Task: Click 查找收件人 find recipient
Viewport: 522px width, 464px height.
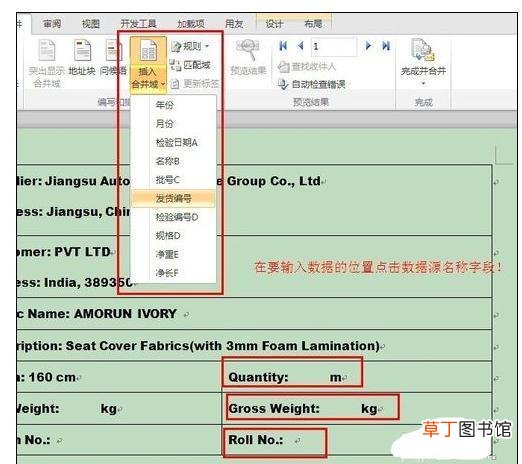Action: 307,67
